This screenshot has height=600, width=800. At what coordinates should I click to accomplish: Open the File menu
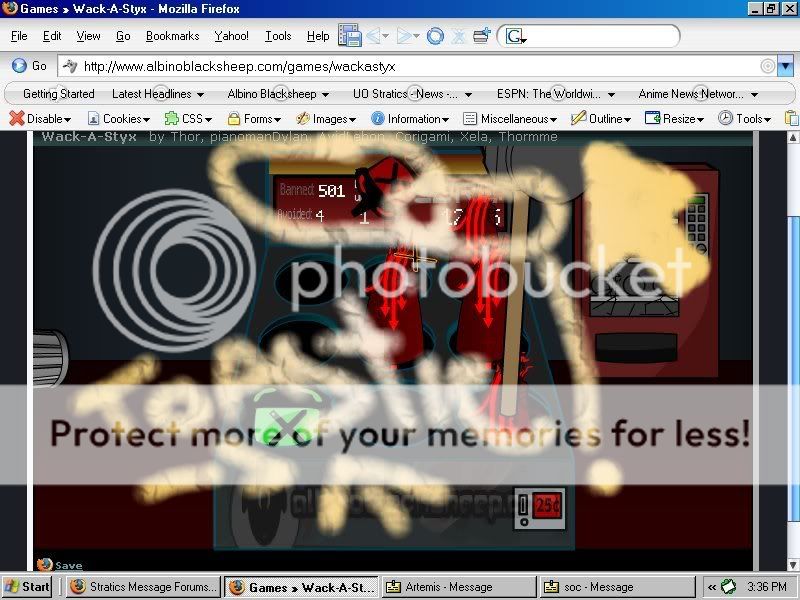(x=19, y=36)
